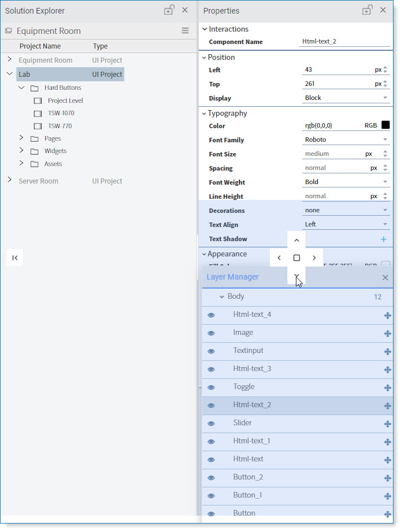
Task: Open the Font Family dropdown
Action: 346,139
